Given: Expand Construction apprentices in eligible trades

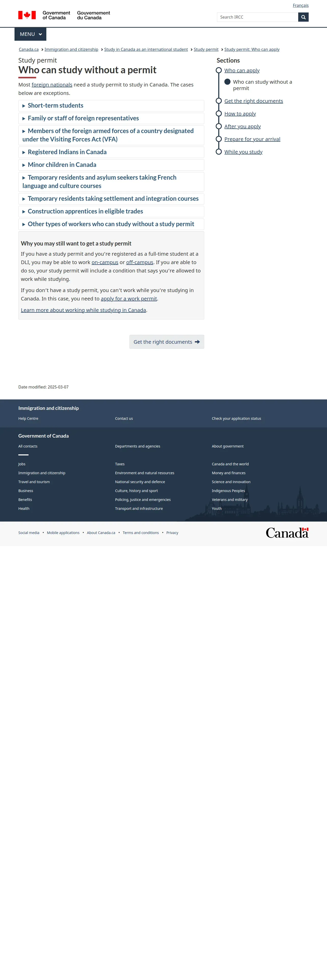Looking at the screenshot, I should tap(111, 211).
